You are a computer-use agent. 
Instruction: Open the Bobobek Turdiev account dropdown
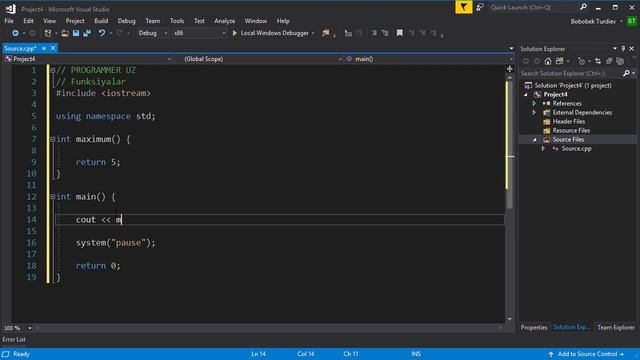(x=622, y=21)
